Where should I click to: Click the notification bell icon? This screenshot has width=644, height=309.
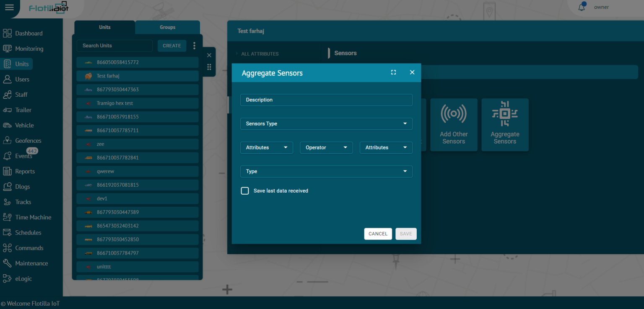click(582, 7)
